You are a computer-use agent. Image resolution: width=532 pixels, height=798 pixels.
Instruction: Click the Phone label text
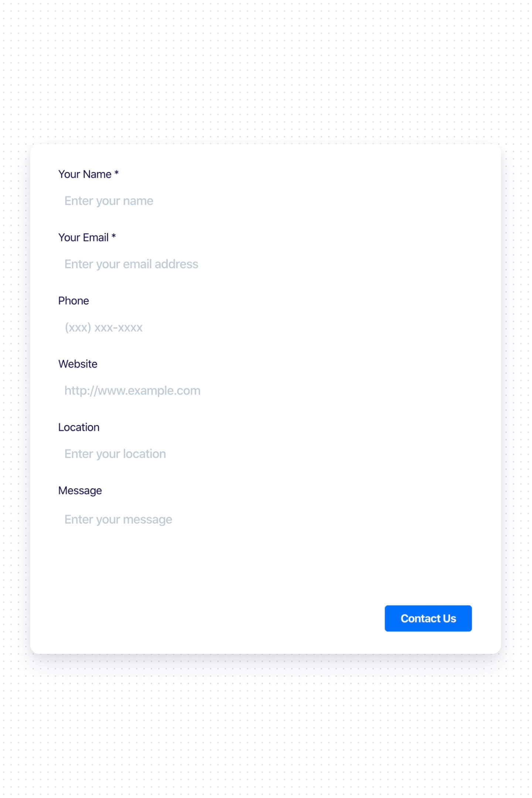click(x=74, y=301)
